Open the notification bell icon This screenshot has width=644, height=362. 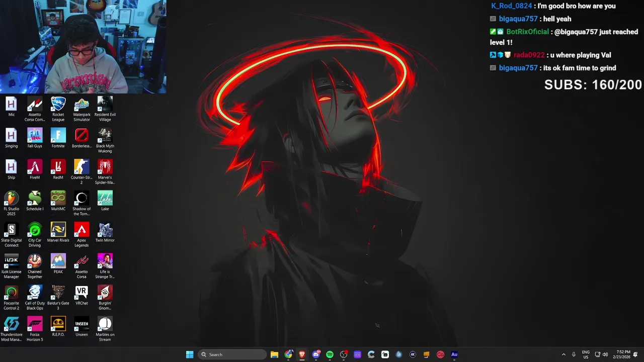click(635, 354)
